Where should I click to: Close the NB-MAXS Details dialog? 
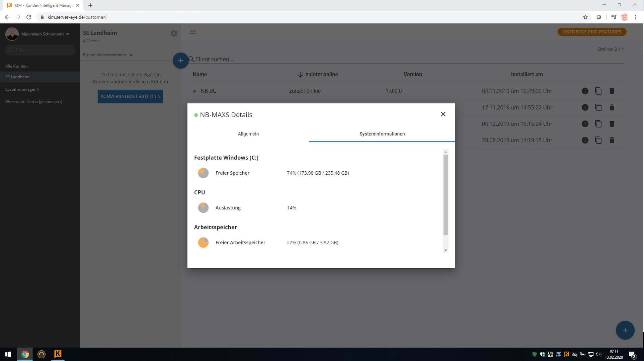[443, 114]
